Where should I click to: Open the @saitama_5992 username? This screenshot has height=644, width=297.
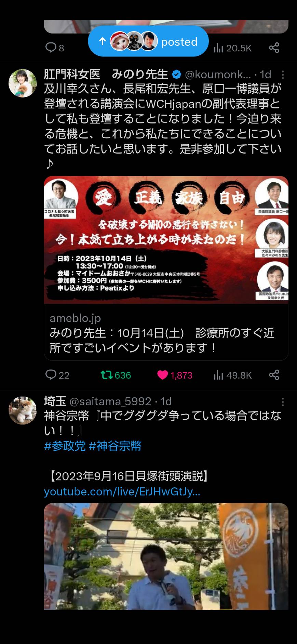110,401
